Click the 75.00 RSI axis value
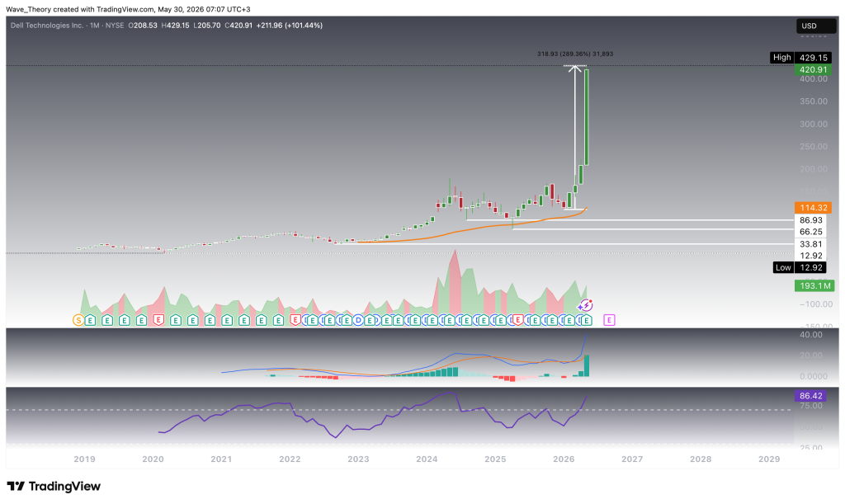The height and width of the screenshot is (504, 845). [811, 406]
